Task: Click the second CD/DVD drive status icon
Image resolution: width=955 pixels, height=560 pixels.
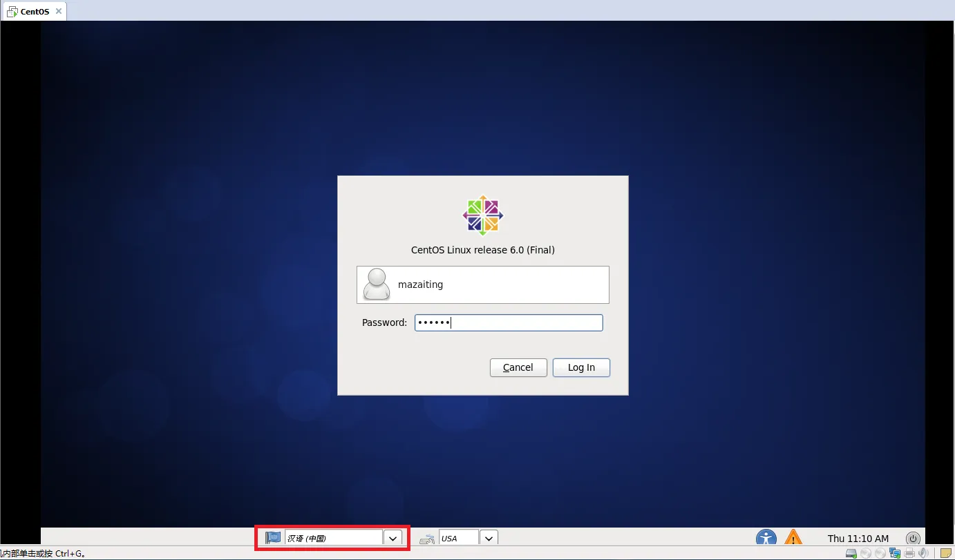Action: click(880, 553)
